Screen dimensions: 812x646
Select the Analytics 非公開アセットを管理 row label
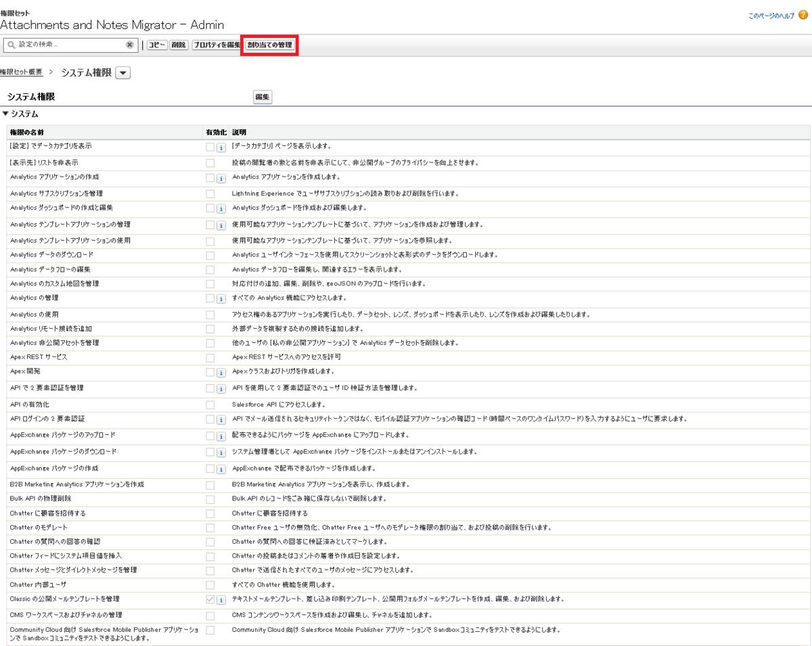[x=55, y=343]
